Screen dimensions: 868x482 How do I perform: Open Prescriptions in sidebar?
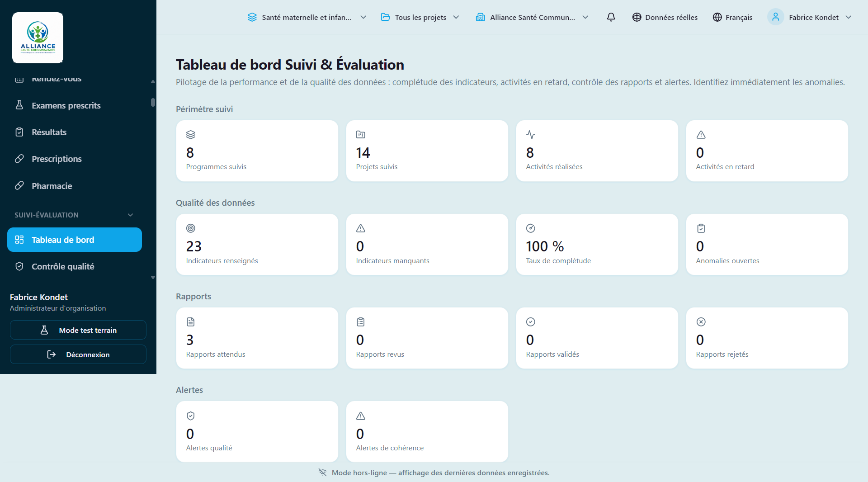tap(75, 159)
